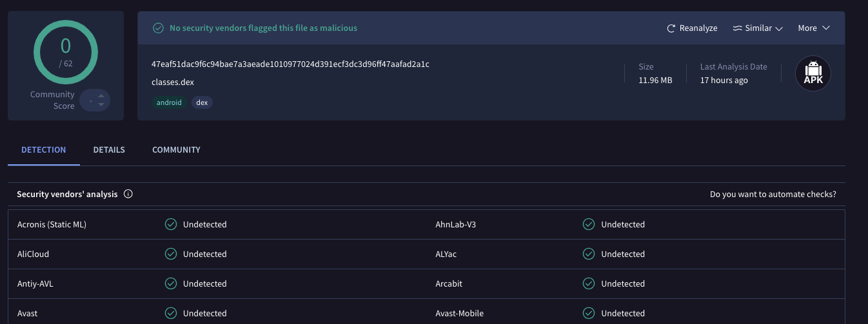The height and width of the screenshot is (324, 868).
Task: Upvote the community score arrow
Action: (101, 96)
